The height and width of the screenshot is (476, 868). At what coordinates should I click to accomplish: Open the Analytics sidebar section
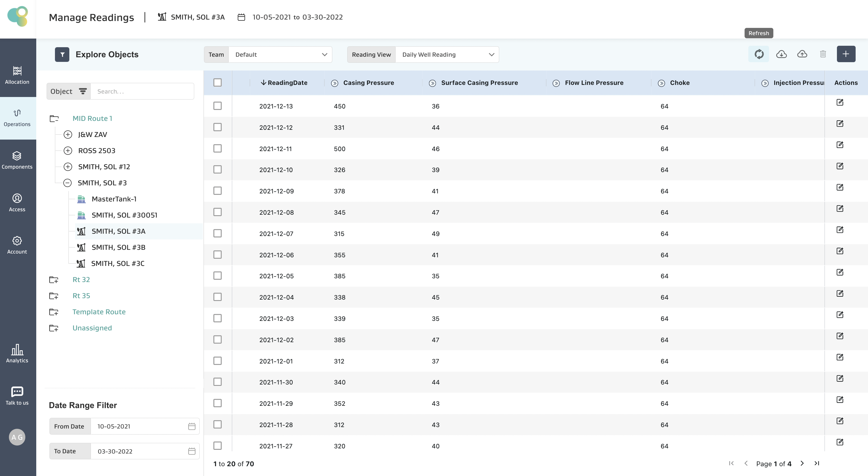click(x=17, y=354)
